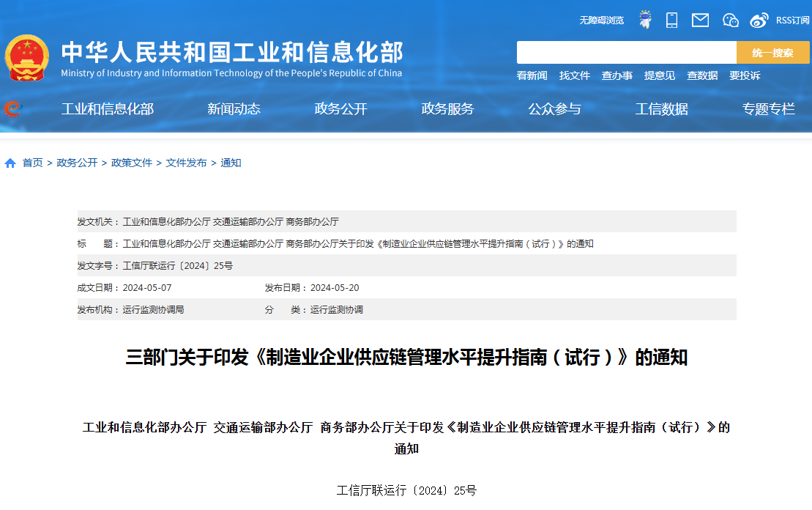Go to 文件发布 breadcrumb link
The height and width of the screenshot is (510, 812).
click(186, 163)
